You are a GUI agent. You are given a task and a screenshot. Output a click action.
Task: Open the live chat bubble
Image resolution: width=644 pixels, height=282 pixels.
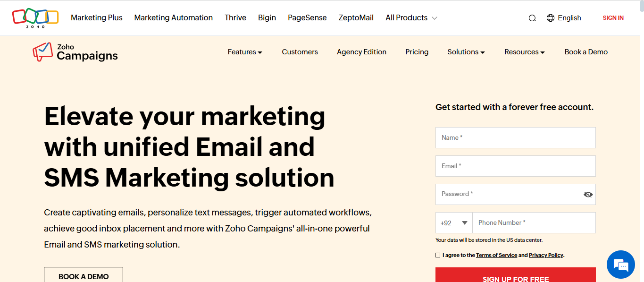pyautogui.click(x=620, y=265)
